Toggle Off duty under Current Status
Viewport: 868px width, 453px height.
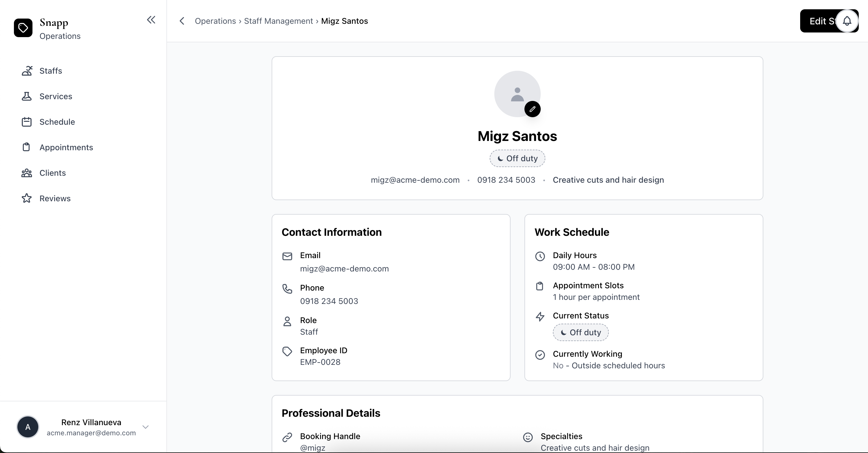(x=580, y=332)
